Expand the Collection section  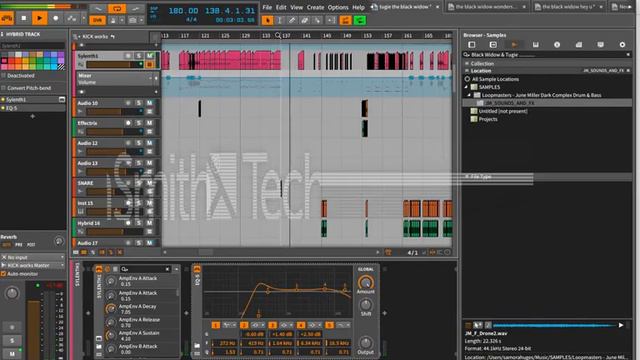click(467, 64)
